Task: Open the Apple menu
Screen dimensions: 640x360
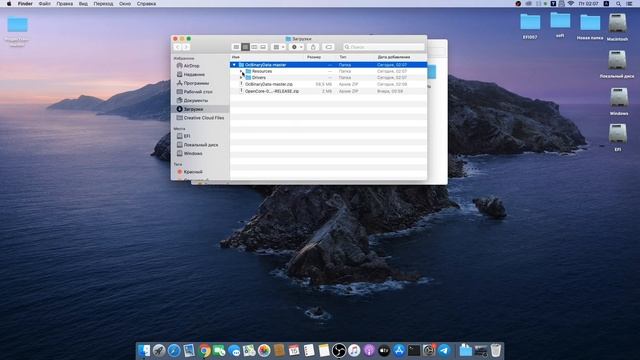Action: [x=9, y=4]
